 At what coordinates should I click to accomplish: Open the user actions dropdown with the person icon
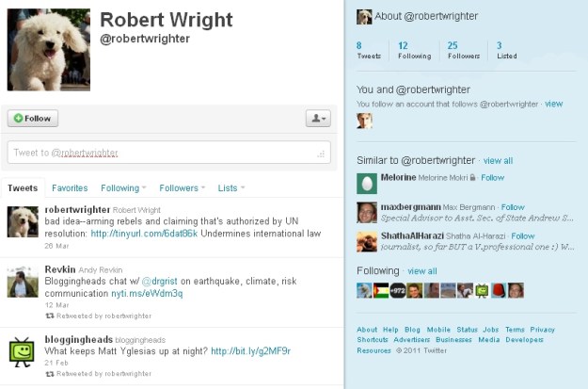[318, 119]
